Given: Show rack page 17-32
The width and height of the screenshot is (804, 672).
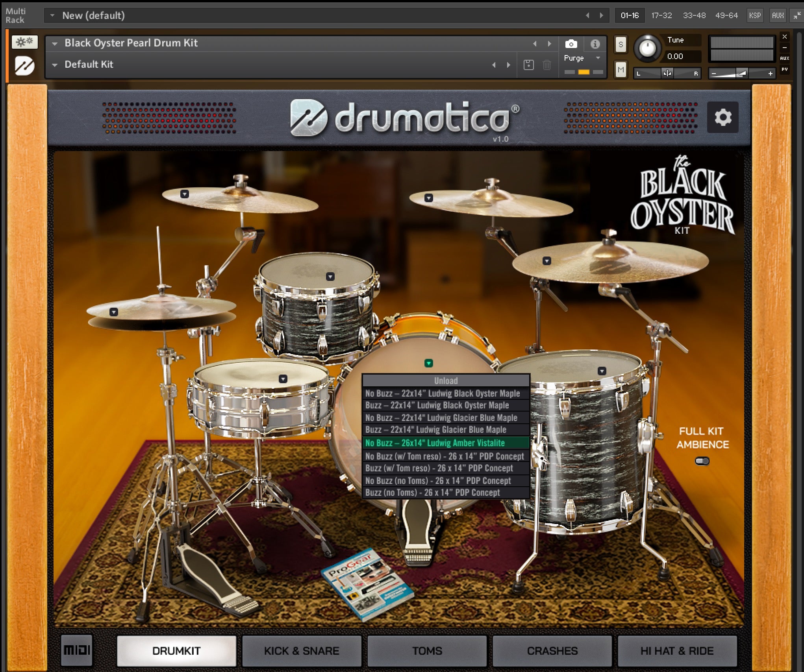Looking at the screenshot, I should pyautogui.click(x=661, y=15).
